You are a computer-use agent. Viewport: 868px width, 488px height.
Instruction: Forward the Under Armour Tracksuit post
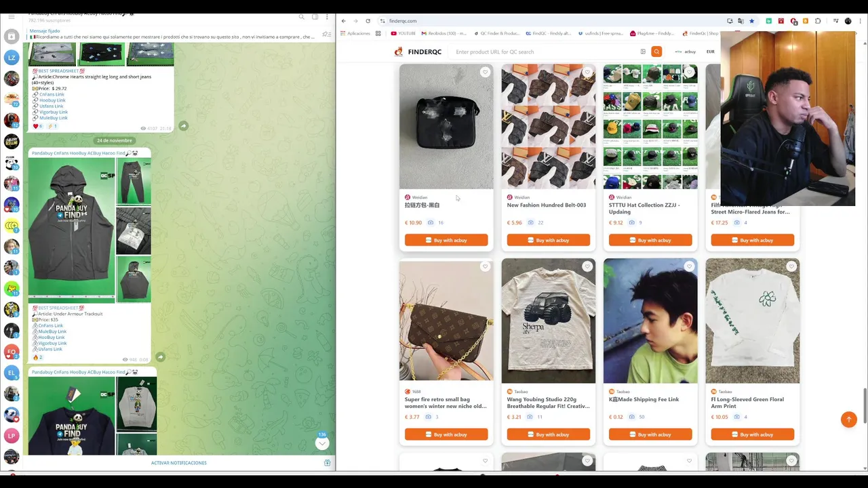click(x=160, y=357)
